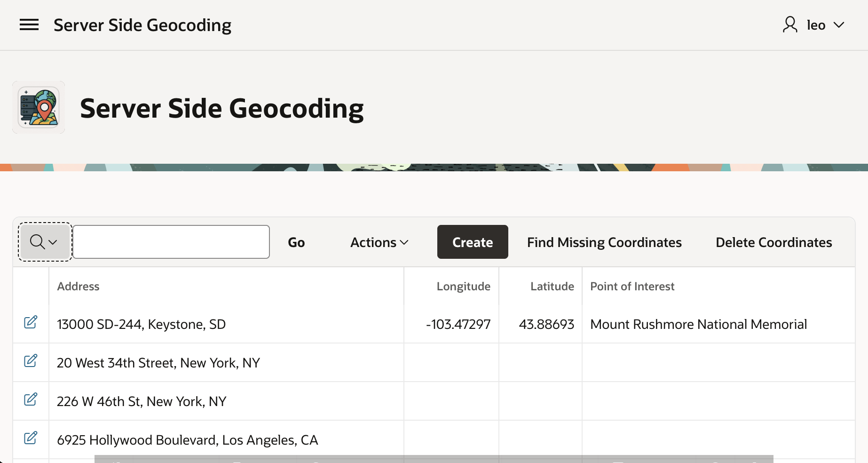This screenshot has height=463, width=868.
Task: Focus the report search text field
Action: (171, 242)
